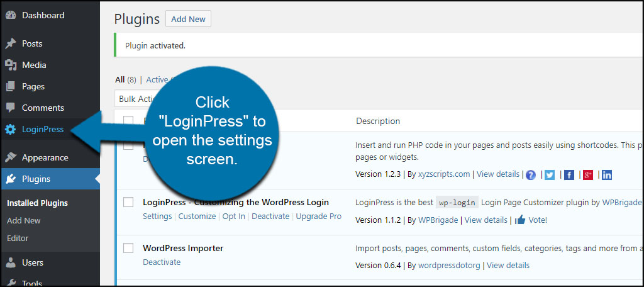Image resolution: width=644 pixels, height=287 pixels.
Task: Check the WordPress Importer plugin checkbox
Action: click(x=128, y=248)
